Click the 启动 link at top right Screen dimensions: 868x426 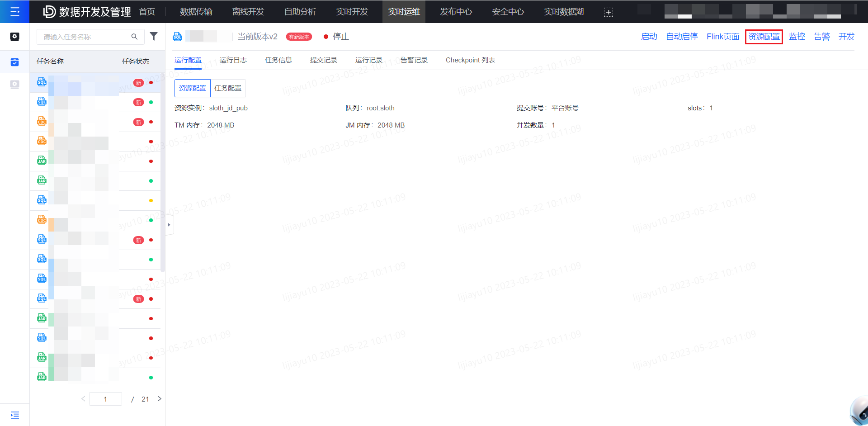tap(648, 37)
